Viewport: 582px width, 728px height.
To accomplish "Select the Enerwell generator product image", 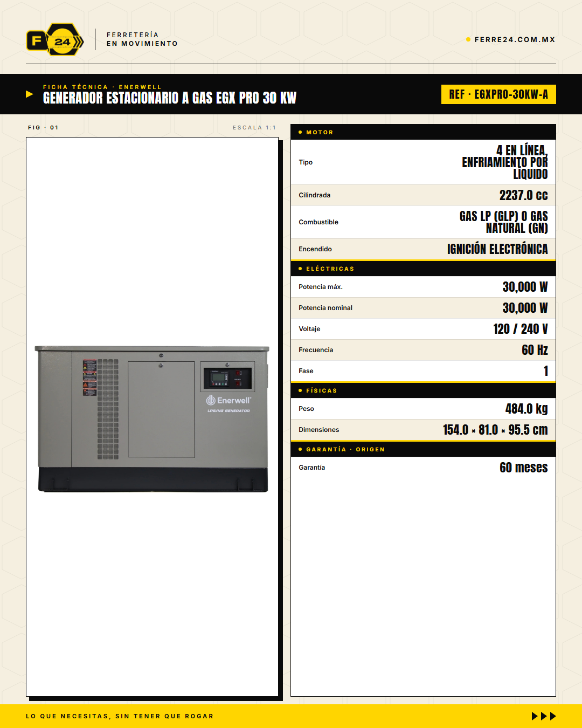I will point(153,419).
